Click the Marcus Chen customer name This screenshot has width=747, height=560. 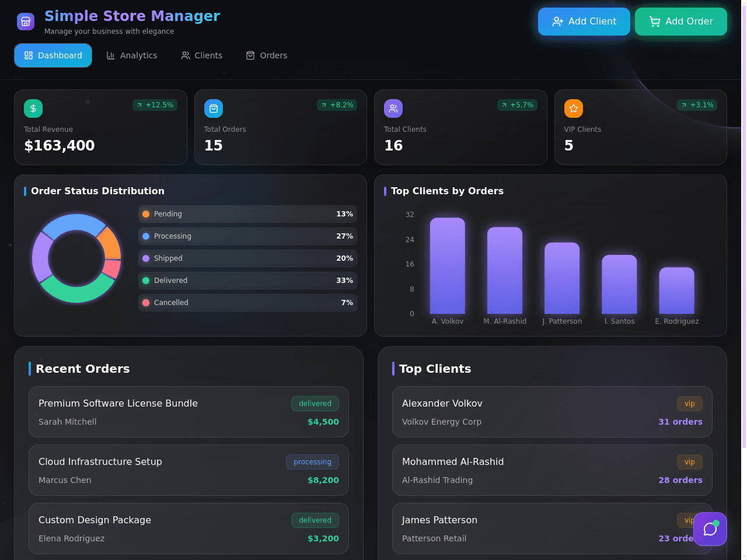point(65,480)
